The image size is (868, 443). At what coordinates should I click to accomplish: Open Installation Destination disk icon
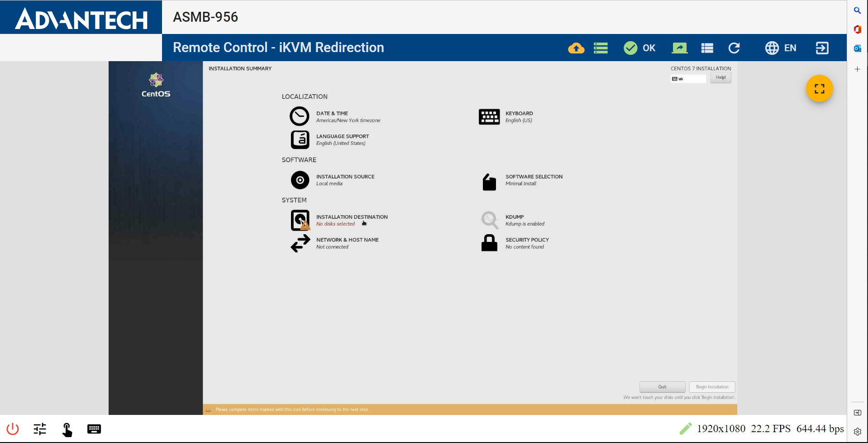pos(300,220)
